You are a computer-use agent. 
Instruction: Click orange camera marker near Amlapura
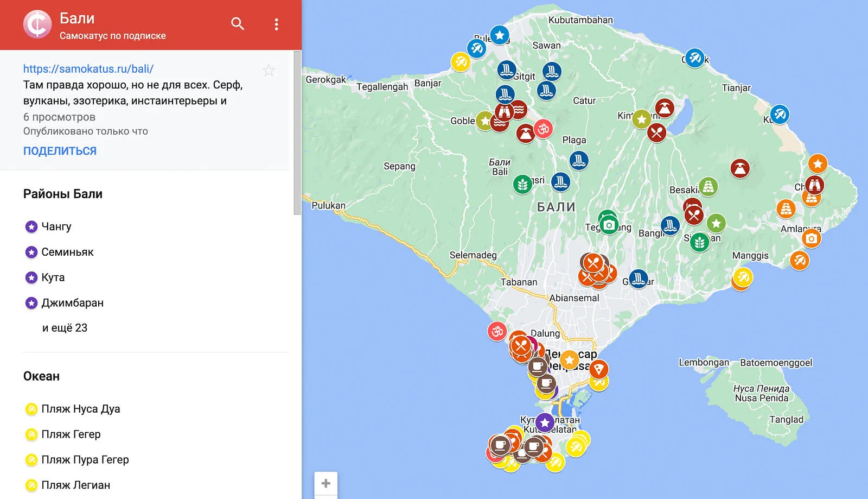(811, 238)
